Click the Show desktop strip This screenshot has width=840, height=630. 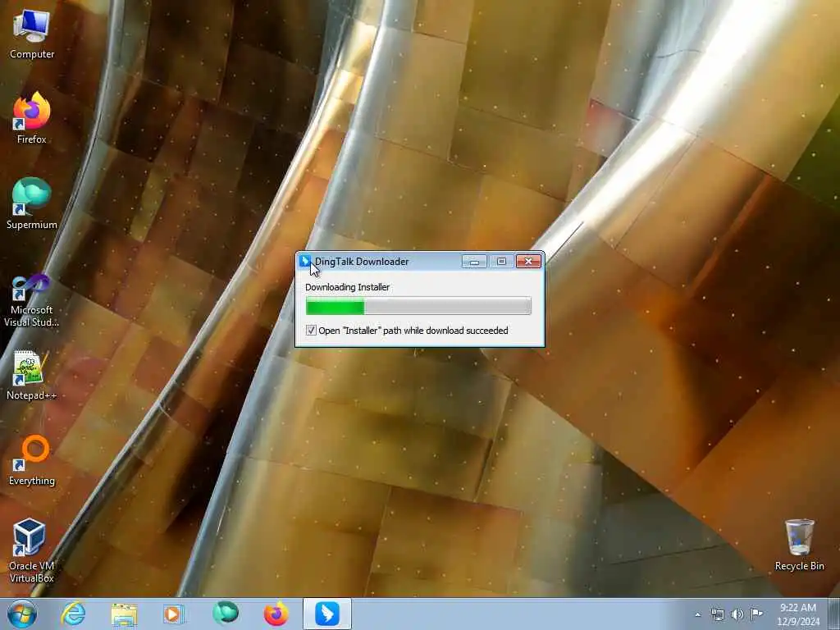[x=834, y=614]
